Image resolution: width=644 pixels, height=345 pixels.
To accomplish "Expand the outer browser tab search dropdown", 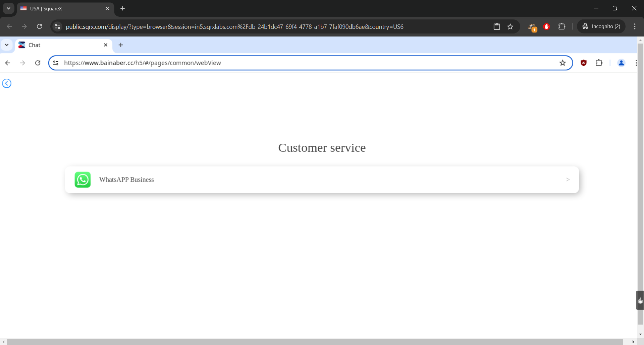I will click(x=8, y=8).
